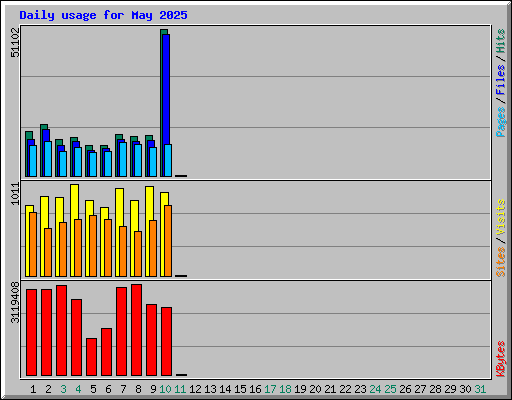Click the cyan Pages bar for day 7
The image size is (512, 400).
click(x=123, y=159)
